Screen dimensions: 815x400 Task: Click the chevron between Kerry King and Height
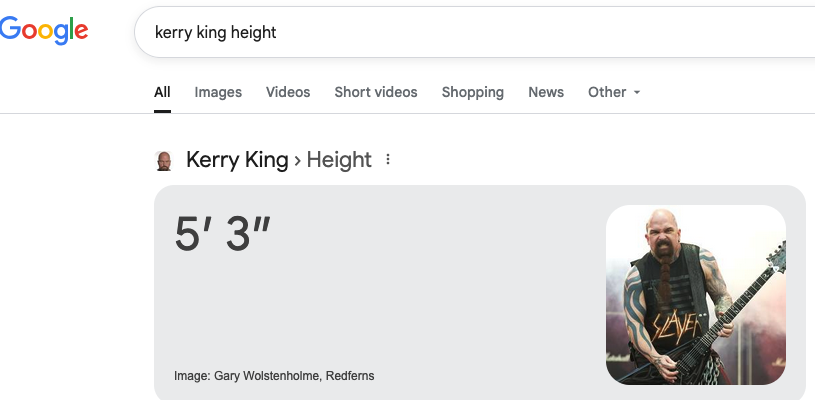click(297, 161)
